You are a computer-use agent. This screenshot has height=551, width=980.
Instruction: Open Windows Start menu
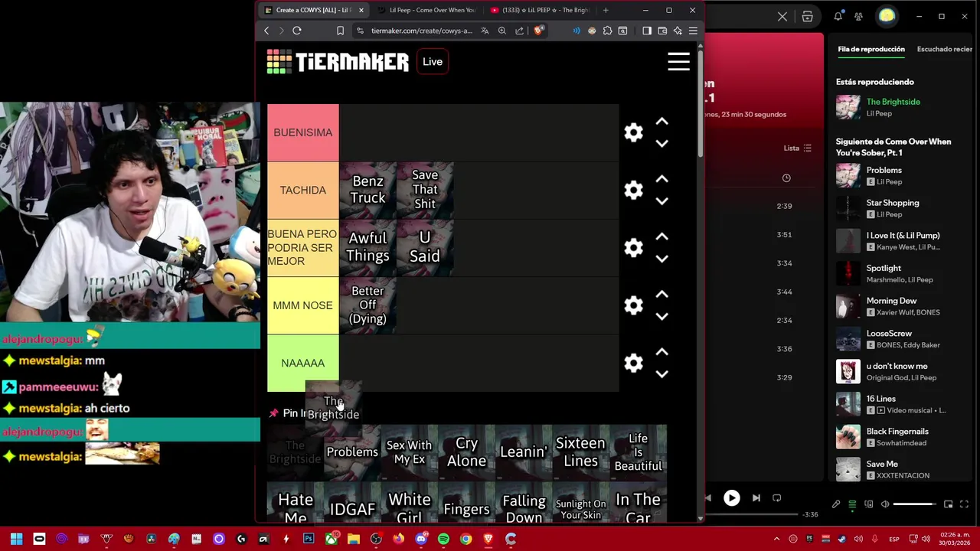(16, 539)
